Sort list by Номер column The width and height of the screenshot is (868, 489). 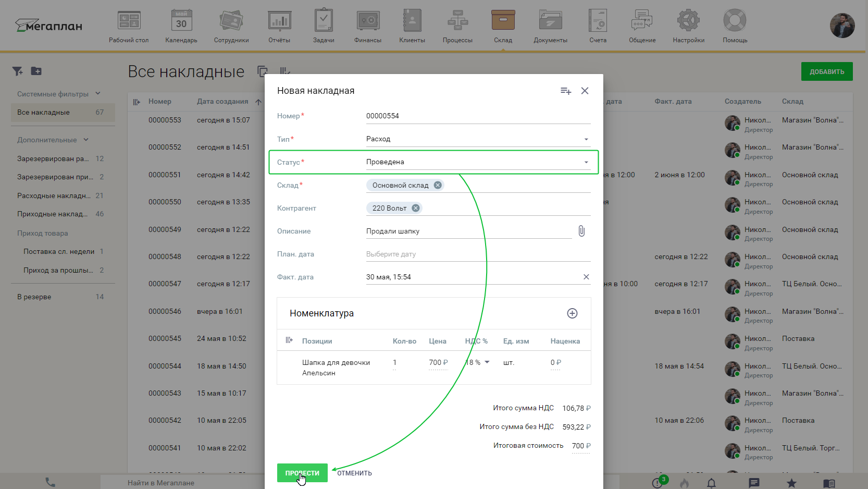[160, 102]
